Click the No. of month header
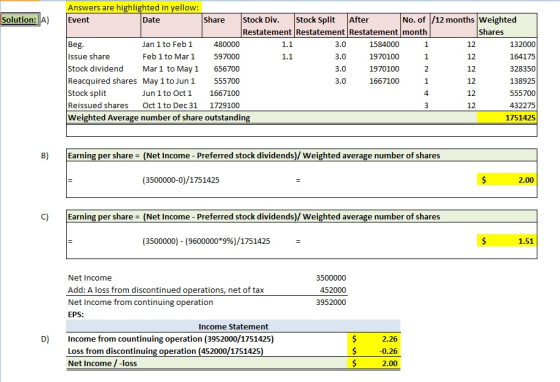 (x=415, y=26)
